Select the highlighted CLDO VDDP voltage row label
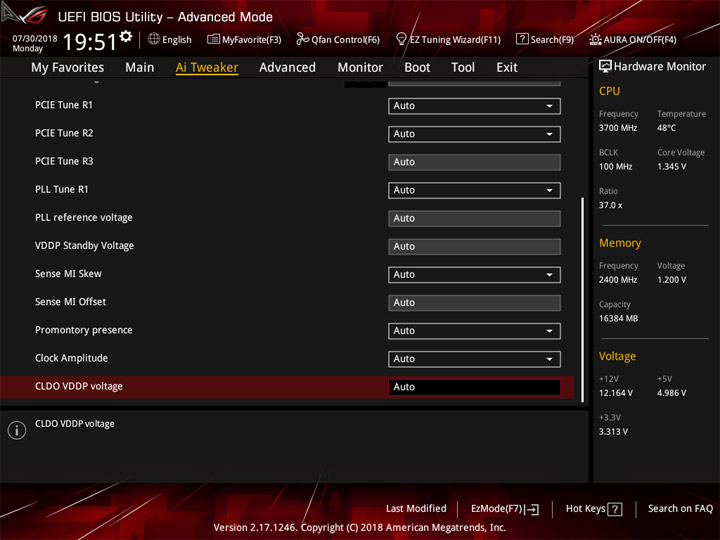This screenshot has width=720, height=540. tap(79, 386)
